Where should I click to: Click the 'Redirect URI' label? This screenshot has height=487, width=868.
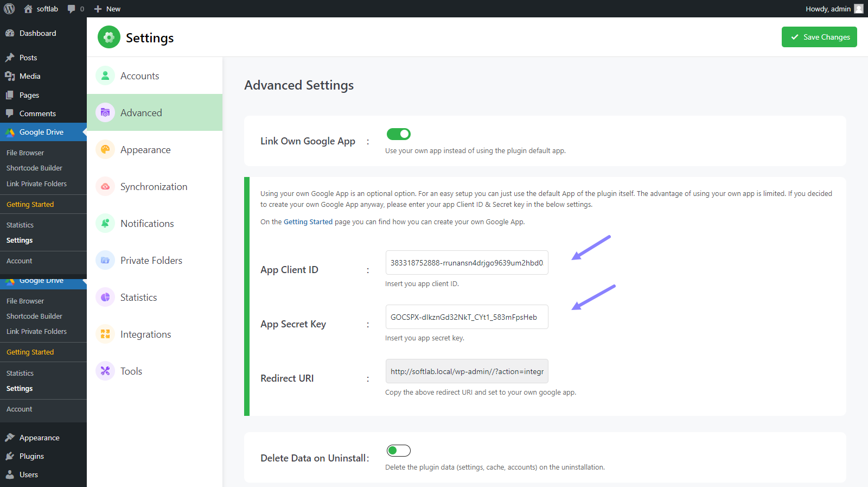point(287,378)
